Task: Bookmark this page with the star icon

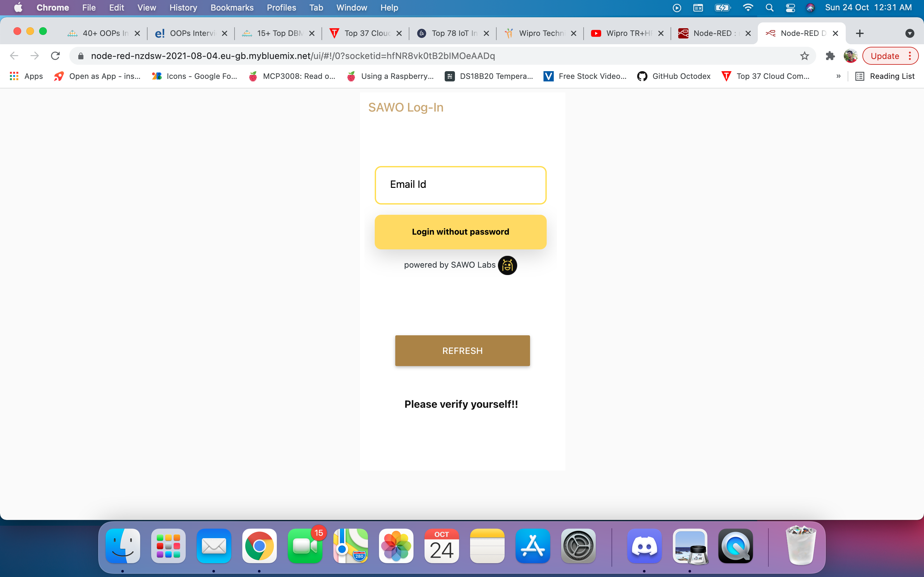Action: point(804,56)
